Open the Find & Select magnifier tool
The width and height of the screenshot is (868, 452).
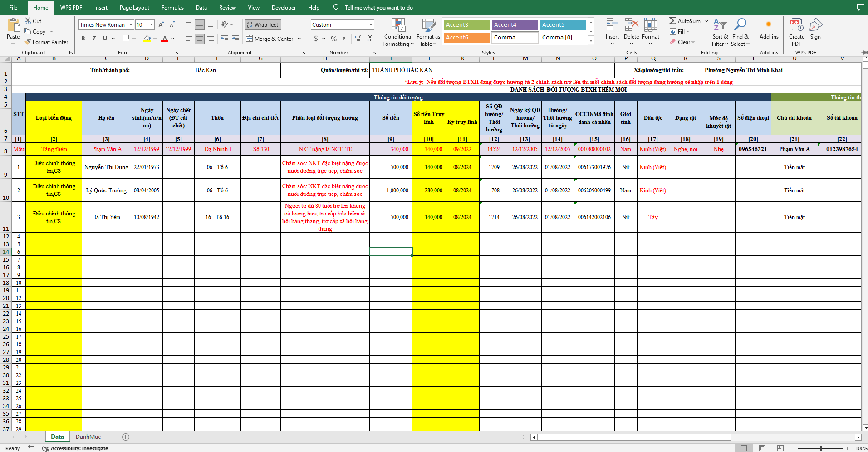pos(740,25)
